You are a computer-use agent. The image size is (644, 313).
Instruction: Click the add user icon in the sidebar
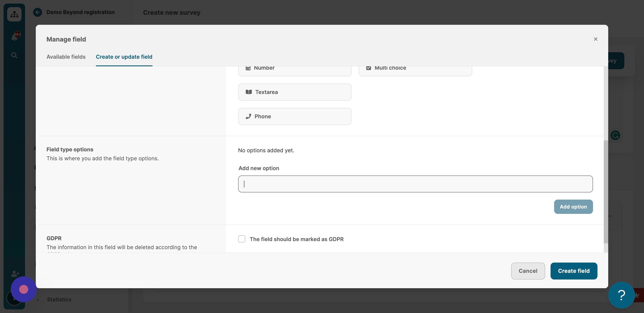point(15,274)
